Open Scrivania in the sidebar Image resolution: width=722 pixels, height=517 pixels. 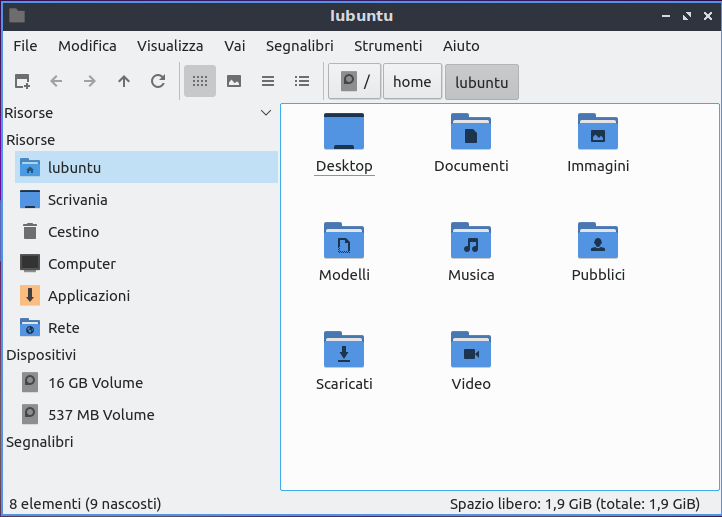pyautogui.click(x=146, y=199)
